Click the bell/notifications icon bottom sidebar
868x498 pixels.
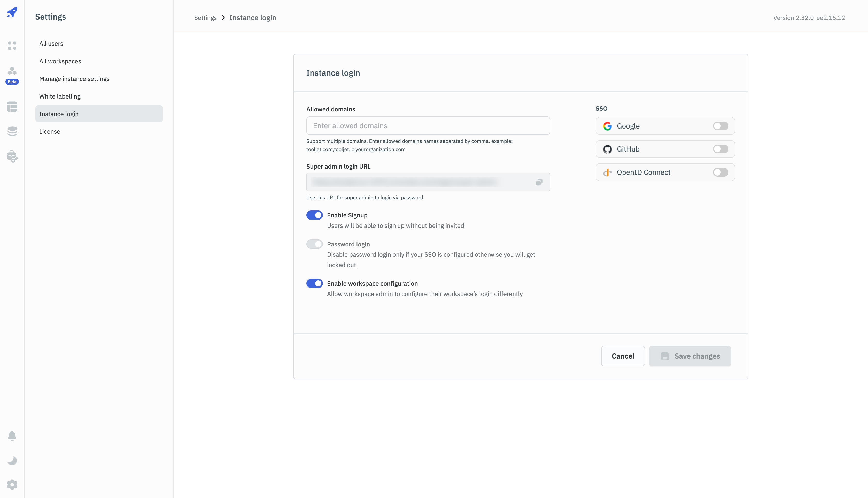click(x=12, y=436)
